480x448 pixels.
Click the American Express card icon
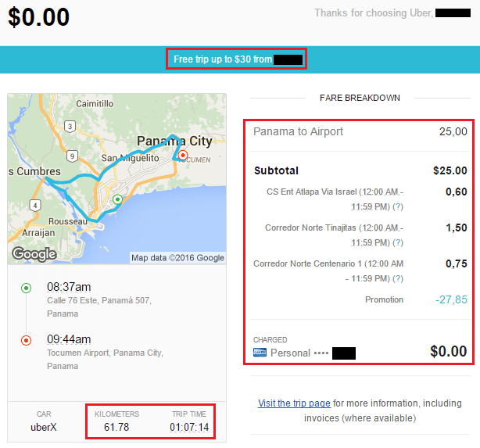(x=260, y=353)
